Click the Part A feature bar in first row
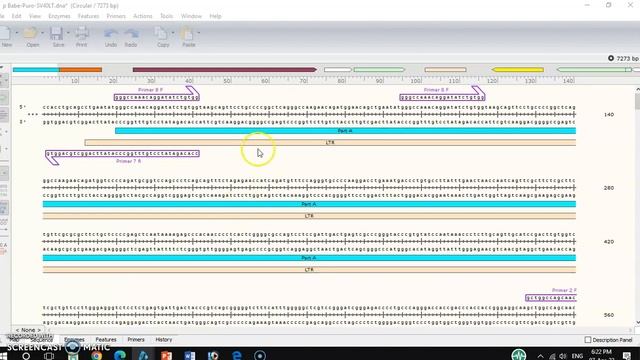 click(345, 131)
